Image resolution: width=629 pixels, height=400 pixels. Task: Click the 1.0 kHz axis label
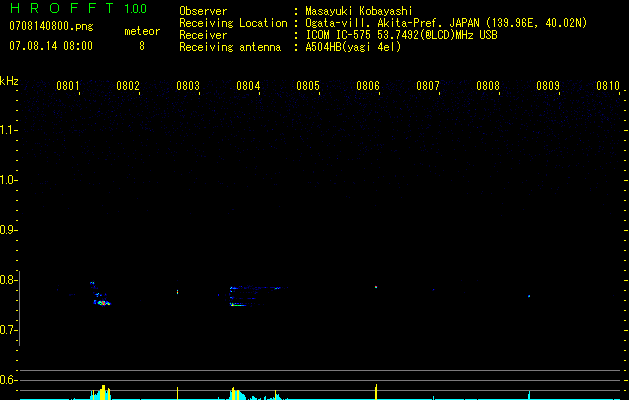pos(9,180)
